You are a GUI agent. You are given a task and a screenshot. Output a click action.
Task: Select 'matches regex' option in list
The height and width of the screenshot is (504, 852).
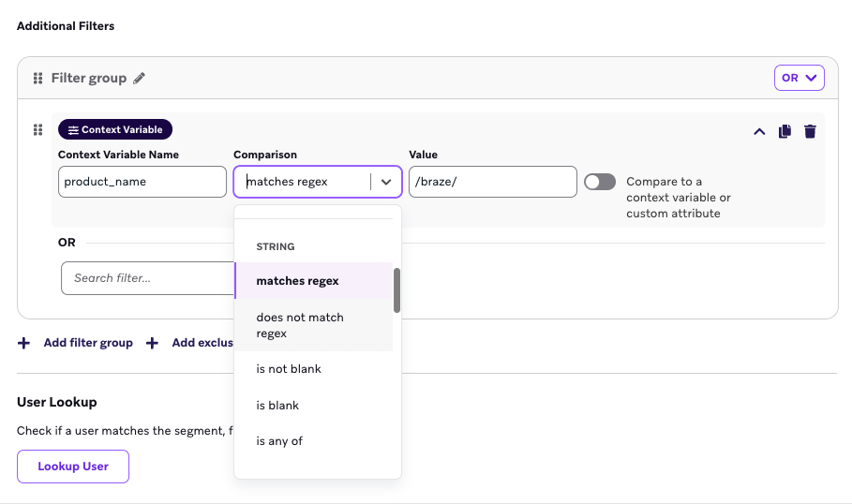tap(297, 281)
